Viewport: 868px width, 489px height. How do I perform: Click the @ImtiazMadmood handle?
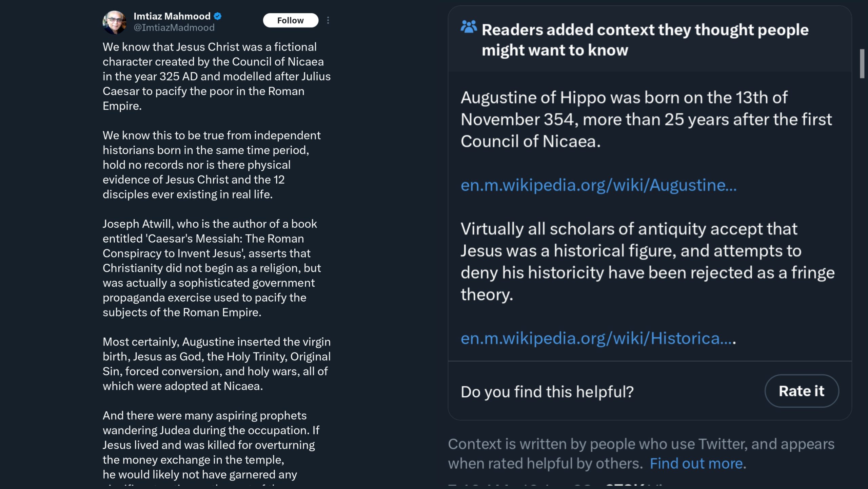point(174,28)
